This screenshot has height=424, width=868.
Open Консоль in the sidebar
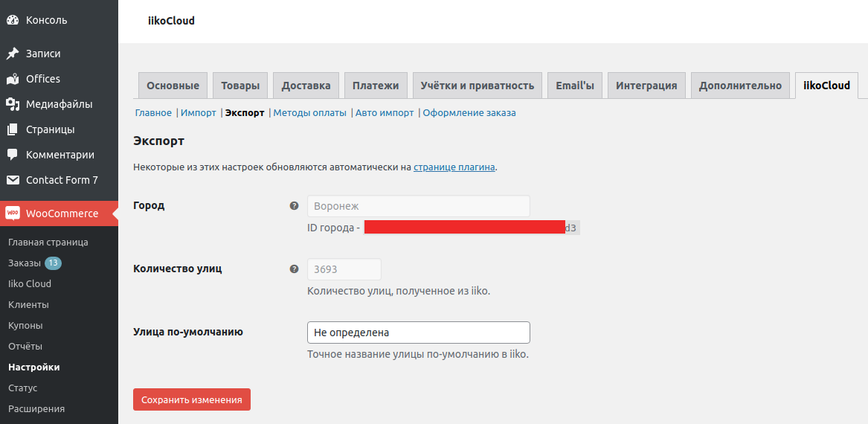pyautogui.click(x=59, y=21)
